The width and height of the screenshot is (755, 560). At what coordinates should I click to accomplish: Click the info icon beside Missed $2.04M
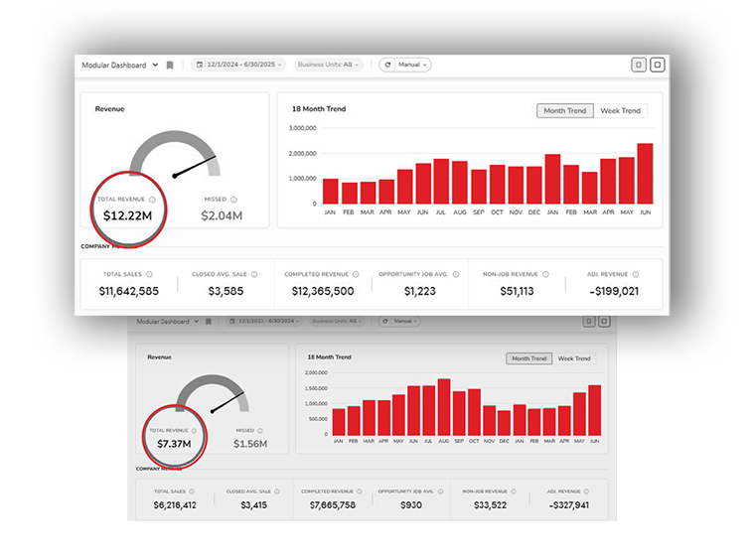(233, 200)
